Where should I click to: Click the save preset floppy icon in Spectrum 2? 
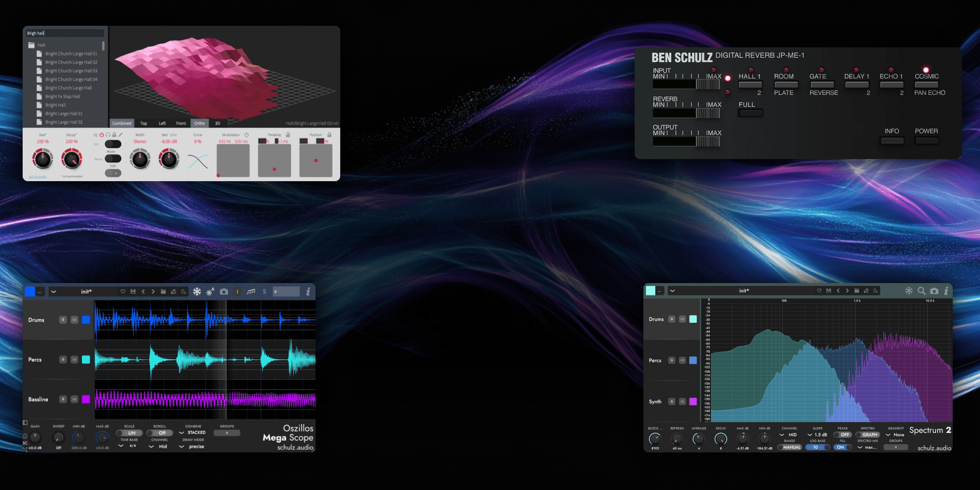tap(828, 291)
